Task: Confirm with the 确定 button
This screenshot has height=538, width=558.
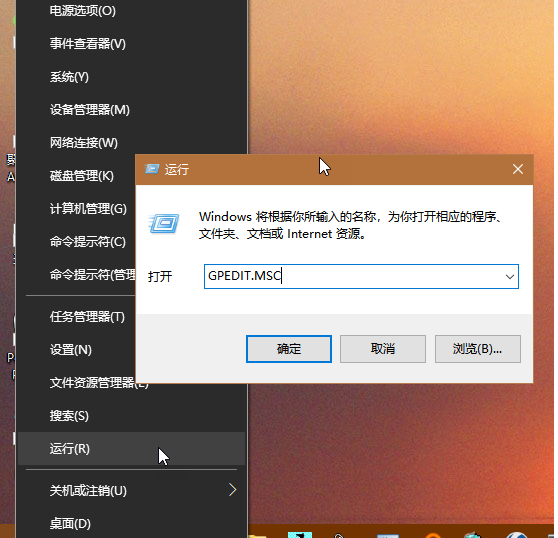Action: [x=289, y=349]
